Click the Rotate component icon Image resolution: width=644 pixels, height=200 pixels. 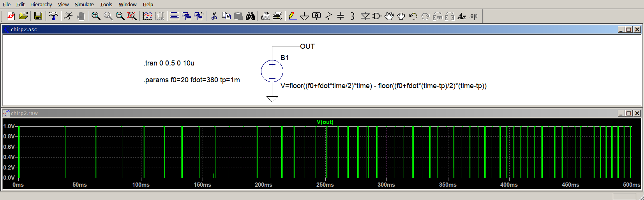point(438,16)
